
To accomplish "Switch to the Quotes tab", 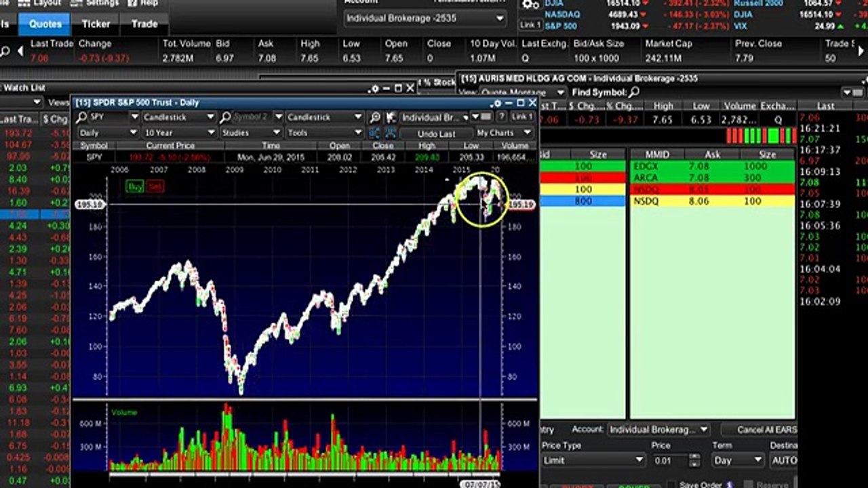I will pos(45,24).
